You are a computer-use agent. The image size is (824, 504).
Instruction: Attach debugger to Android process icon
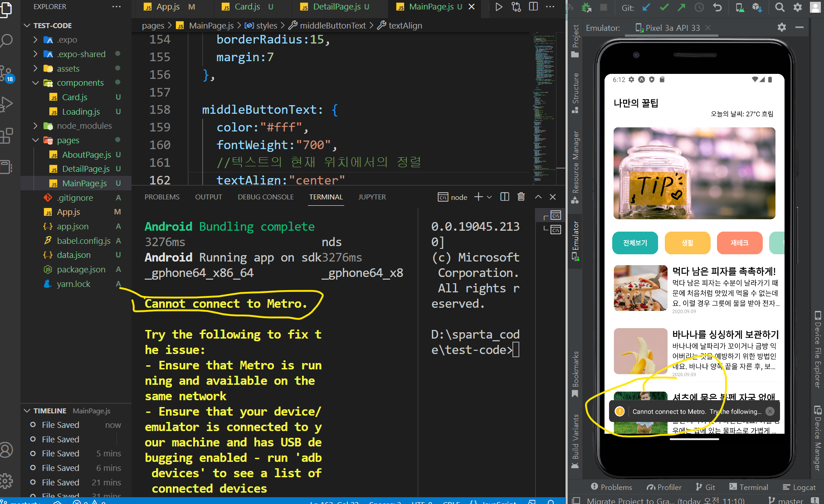pos(586,7)
